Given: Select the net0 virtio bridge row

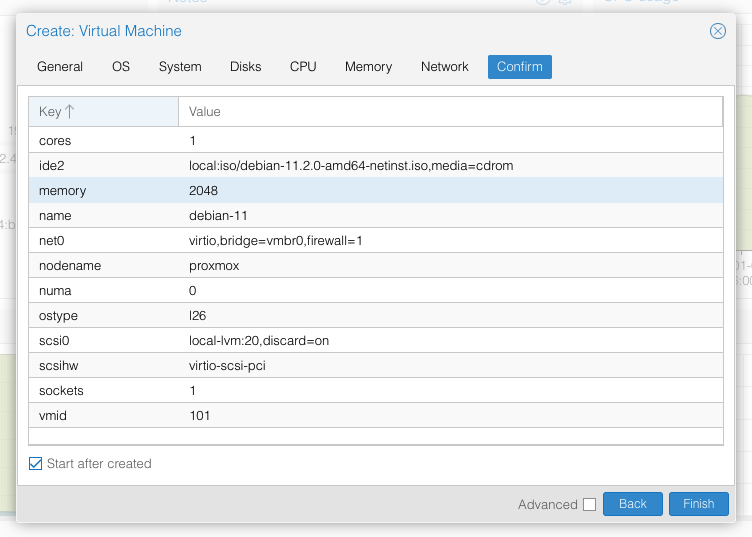Looking at the screenshot, I should (375, 241).
